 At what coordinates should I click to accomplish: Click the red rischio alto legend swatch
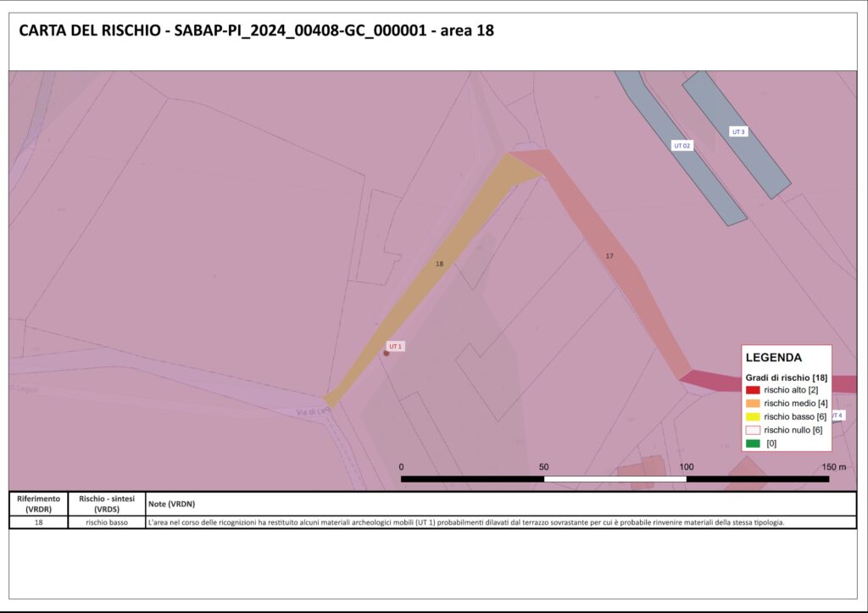753,390
